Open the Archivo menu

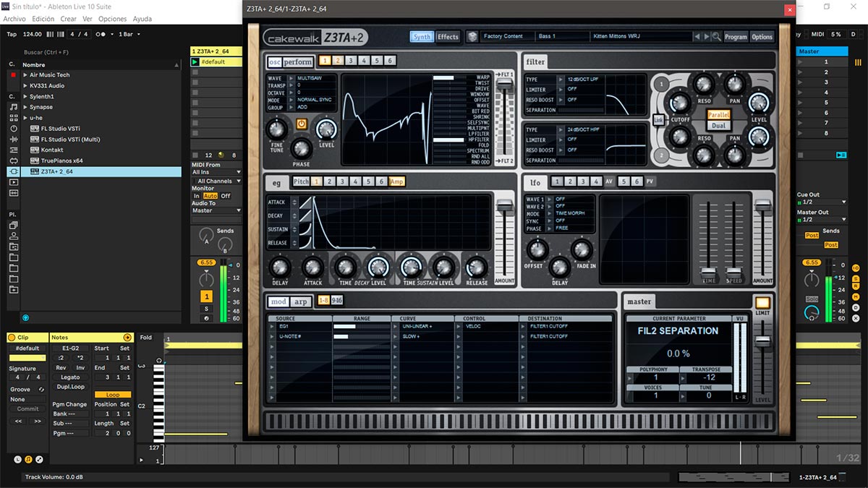tap(14, 19)
